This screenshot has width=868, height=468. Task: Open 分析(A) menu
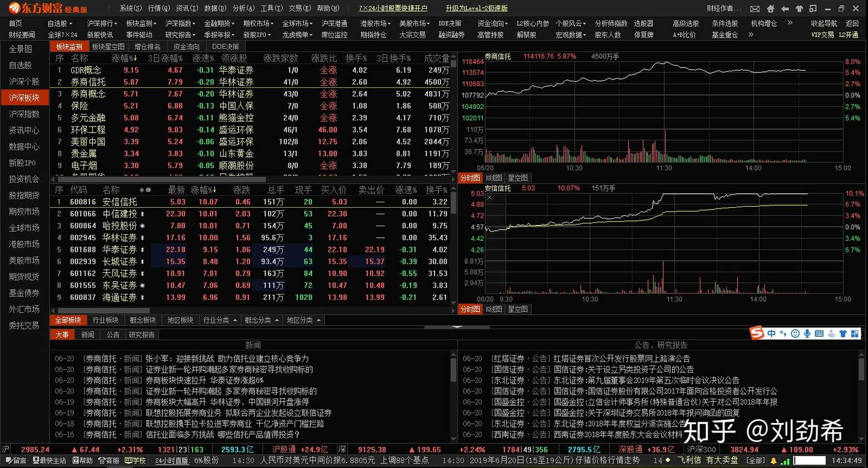[x=244, y=8]
